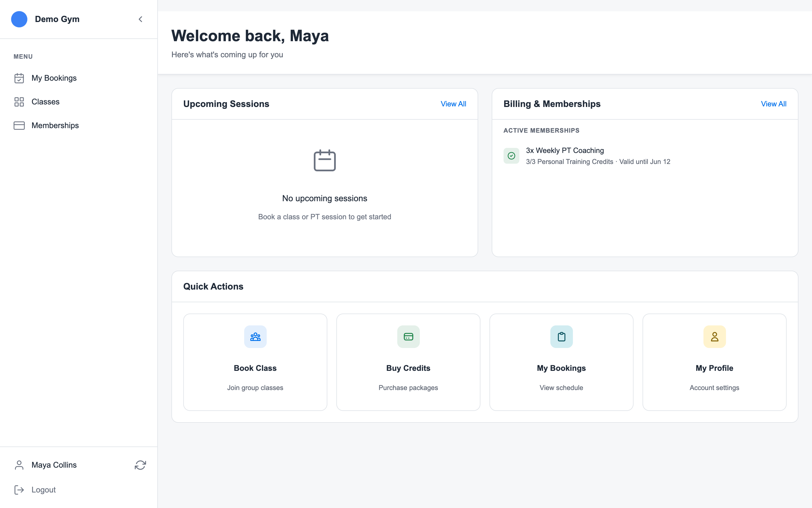Click the Demo Gym blue logo circle
Screen dimensions: 812x508
[x=19, y=19]
